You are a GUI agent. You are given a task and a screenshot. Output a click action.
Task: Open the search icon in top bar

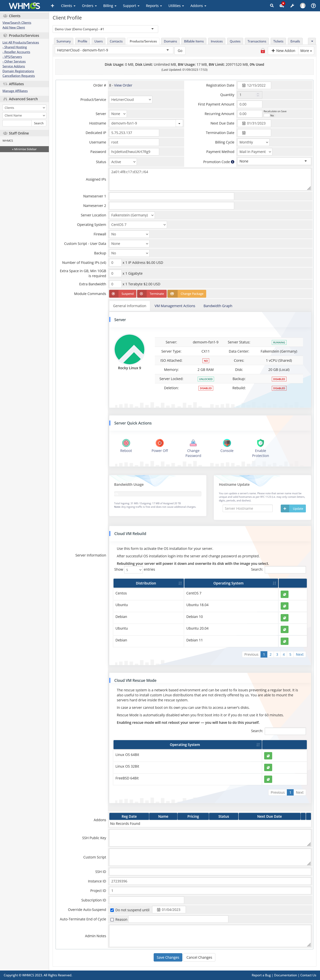(272, 6)
